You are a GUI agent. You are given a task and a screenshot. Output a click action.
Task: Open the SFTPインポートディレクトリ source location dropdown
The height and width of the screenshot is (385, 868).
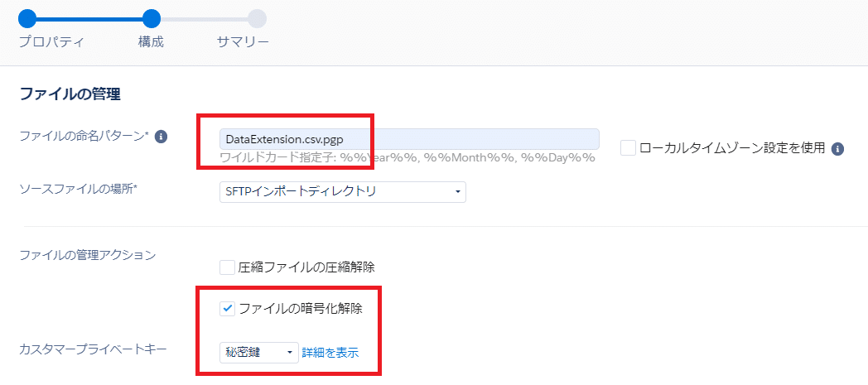343,192
